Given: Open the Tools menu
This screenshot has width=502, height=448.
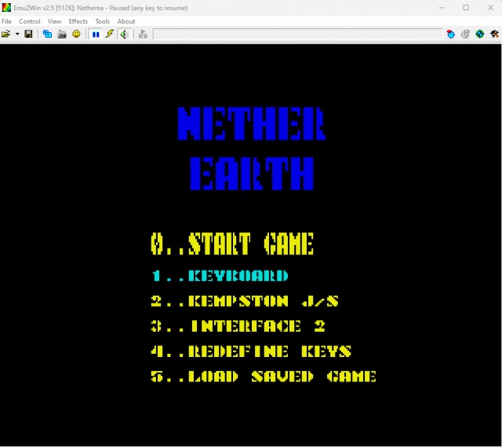Looking at the screenshot, I should 103,21.
